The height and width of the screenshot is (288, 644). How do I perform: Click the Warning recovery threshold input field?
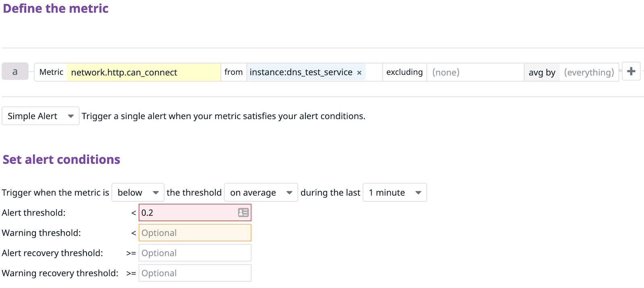click(x=195, y=273)
